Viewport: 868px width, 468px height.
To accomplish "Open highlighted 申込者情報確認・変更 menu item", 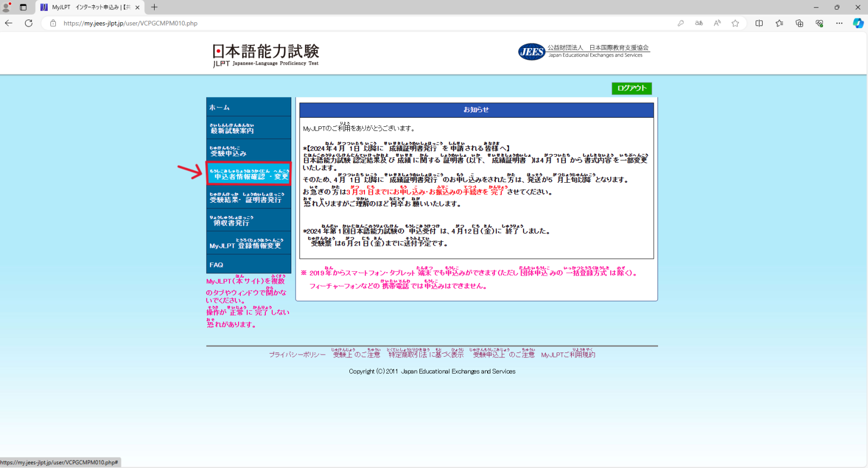I will 248,174.
